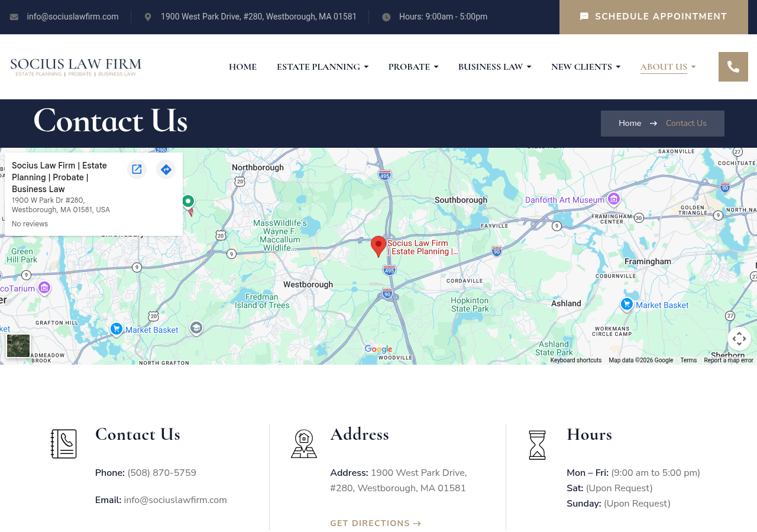Screen dimensions: 757x532
Task: Click the top bar address text
Action: [x=258, y=17]
